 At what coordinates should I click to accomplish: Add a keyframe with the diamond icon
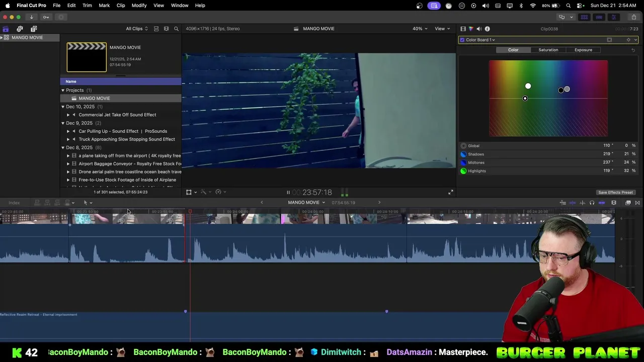click(628, 40)
